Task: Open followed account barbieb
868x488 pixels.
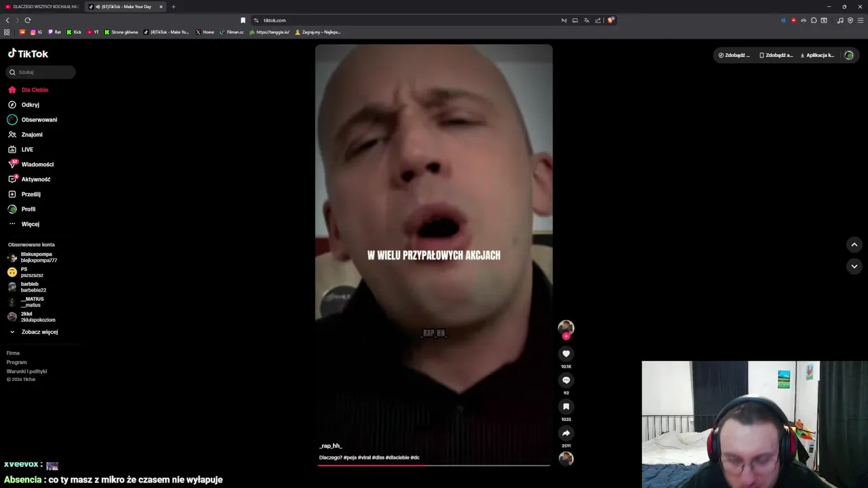Action: pos(27,287)
